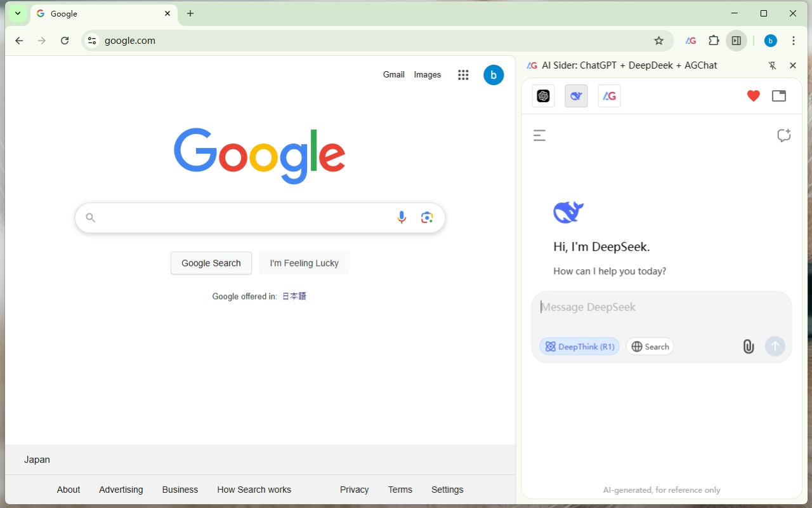Enable DeepThink (R1) mode

(x=579, y=346)
